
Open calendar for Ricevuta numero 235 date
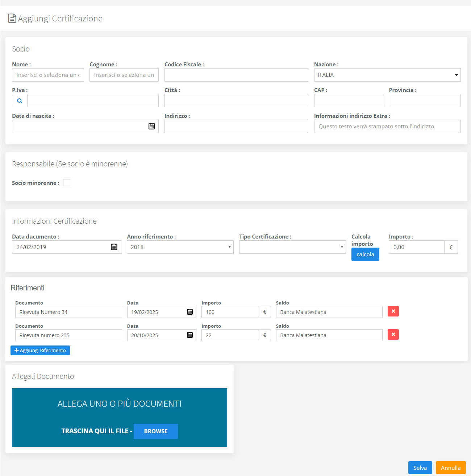[x=189, y=335]
